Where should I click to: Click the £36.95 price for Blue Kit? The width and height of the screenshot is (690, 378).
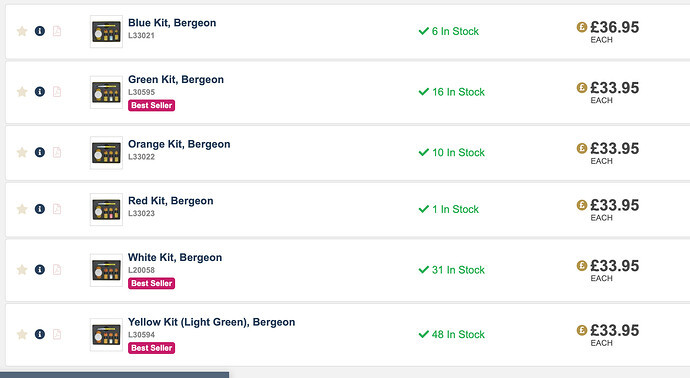coord(614,27)
